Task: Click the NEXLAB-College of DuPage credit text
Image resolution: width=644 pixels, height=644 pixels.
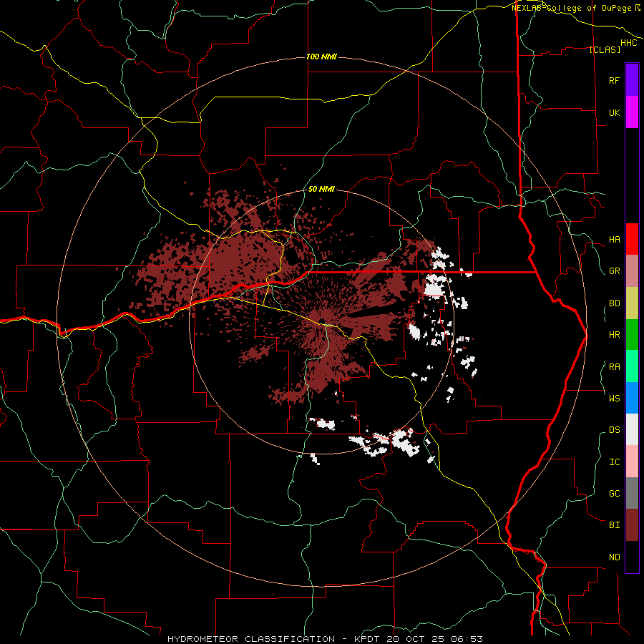Action: [x=571, y=8]
